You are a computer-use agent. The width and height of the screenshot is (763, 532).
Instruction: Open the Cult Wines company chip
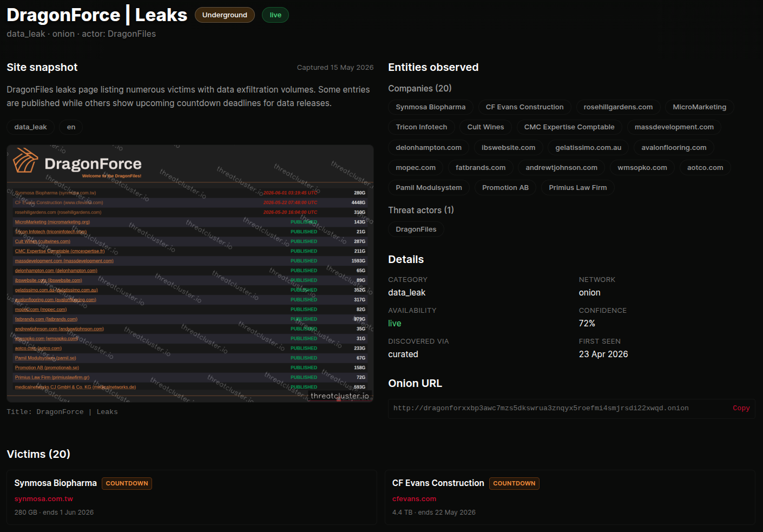(486, 127)
